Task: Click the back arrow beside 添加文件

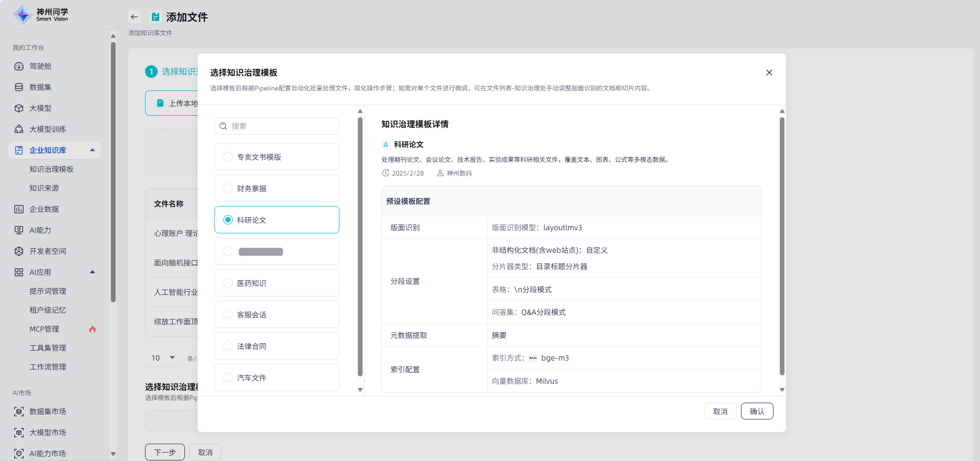Action: pos(135,17)
